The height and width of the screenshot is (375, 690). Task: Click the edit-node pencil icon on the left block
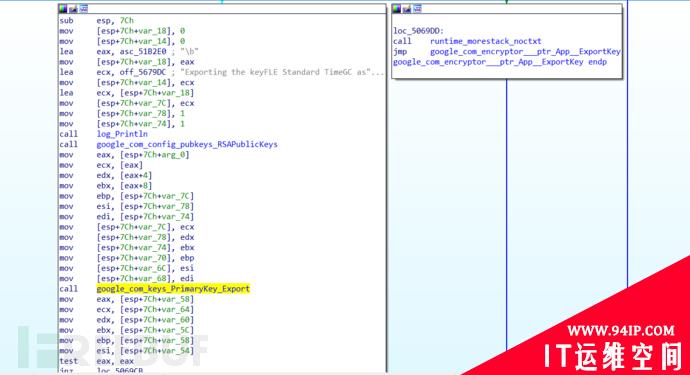point(73,9)
